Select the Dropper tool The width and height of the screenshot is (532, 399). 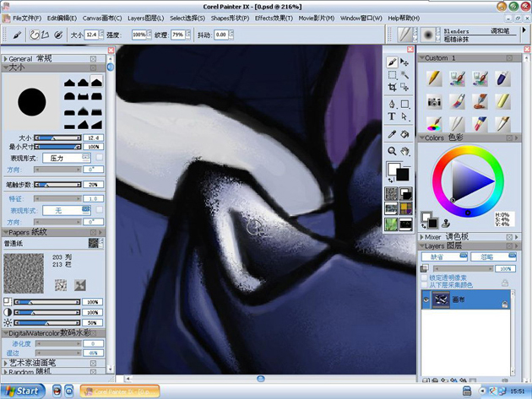click(392, 134)
